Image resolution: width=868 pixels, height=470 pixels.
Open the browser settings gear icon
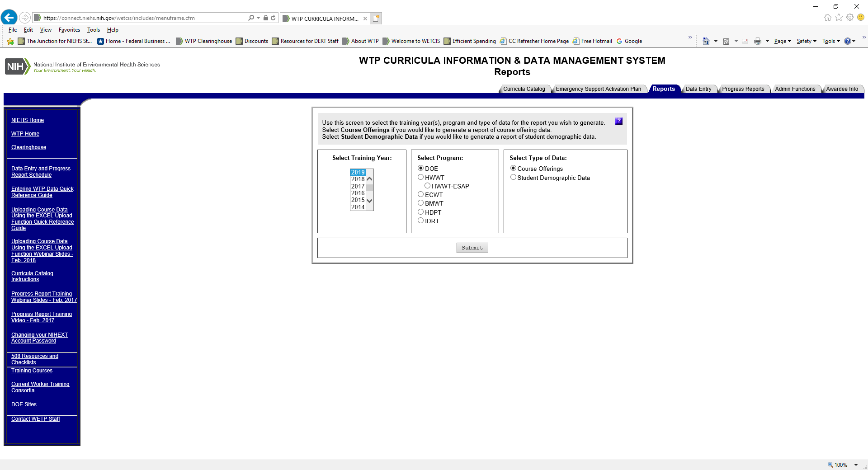(x=850, y=17)
